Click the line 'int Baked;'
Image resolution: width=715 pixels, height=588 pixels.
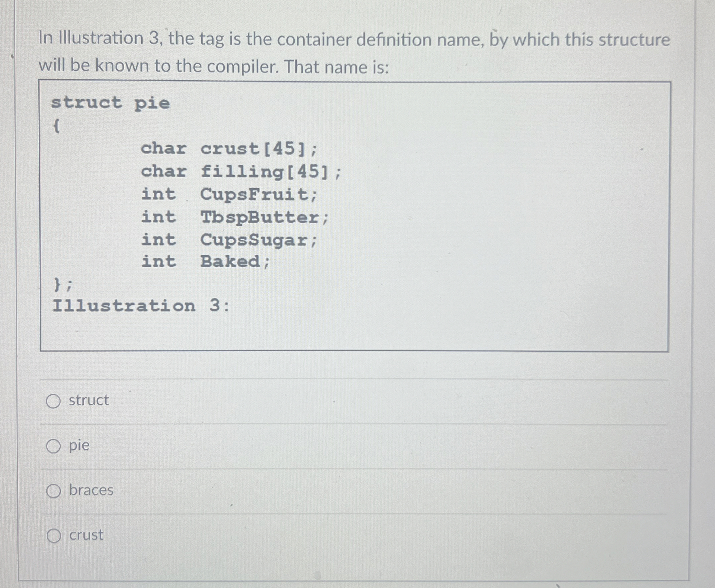pos(207,262)
